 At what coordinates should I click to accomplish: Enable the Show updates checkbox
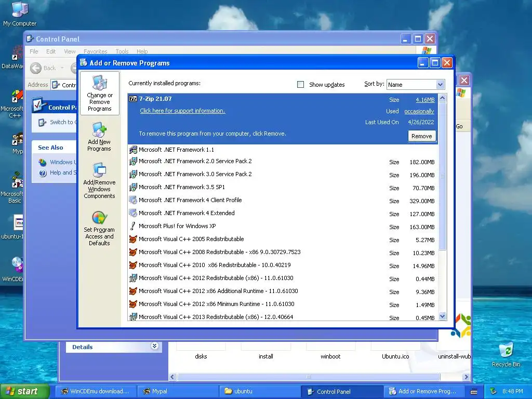300,84
